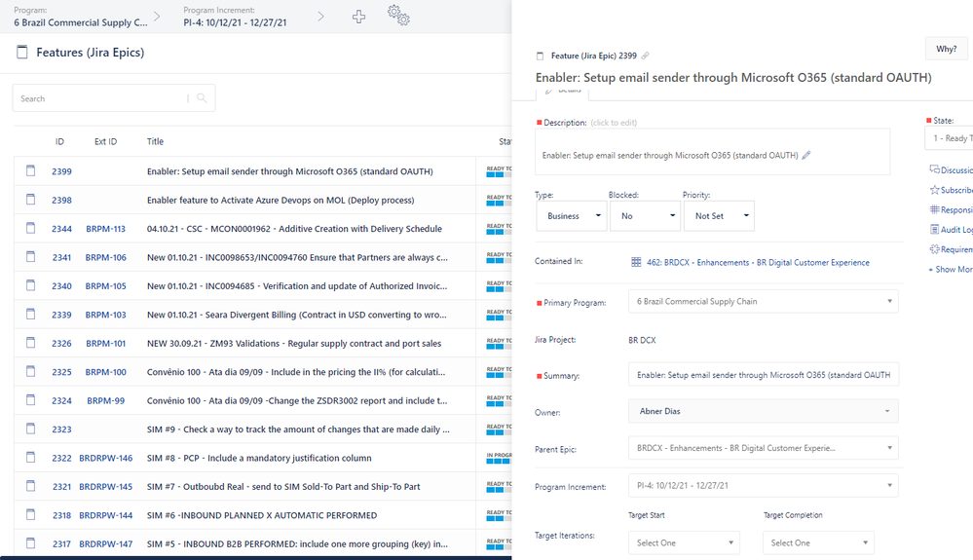The image size is (973, 560).
Task: Select title 'Enabler feature to Activate Azure Devops'
Action: (x=281, y=201)
